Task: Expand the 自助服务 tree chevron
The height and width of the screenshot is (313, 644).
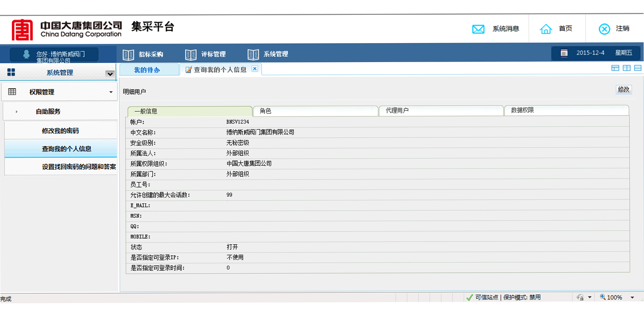Action: pyautogui.click(x=17, y=112)
